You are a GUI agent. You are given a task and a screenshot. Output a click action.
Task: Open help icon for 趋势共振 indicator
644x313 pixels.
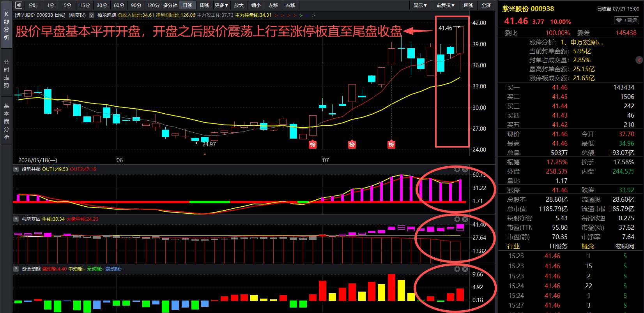coord(16,169)
